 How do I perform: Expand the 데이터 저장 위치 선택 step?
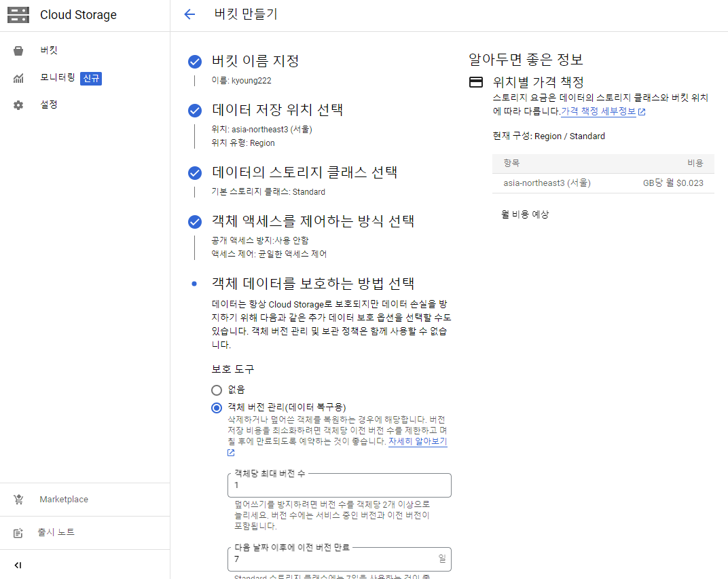click(x=277, y=109)
